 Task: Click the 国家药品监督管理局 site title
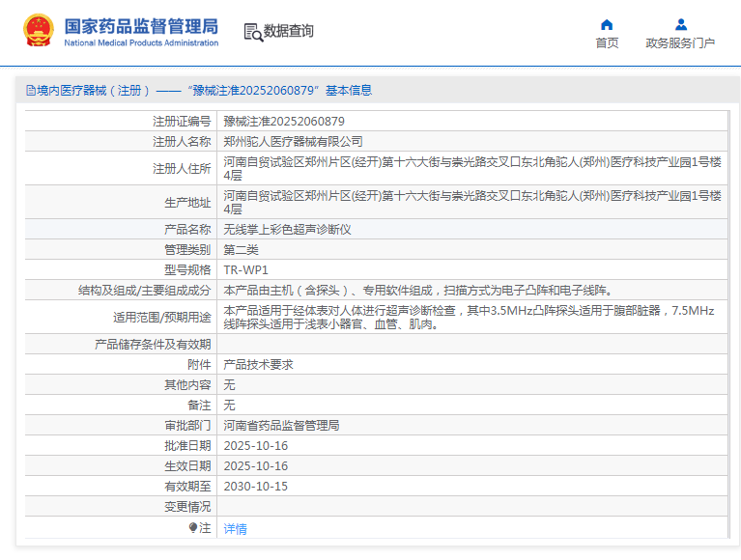tap(141, 26)
